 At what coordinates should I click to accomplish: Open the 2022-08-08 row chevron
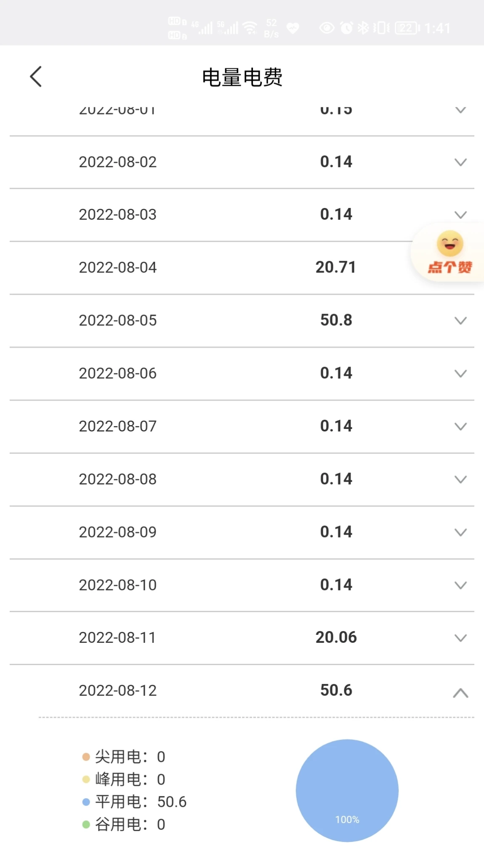point(460,479)
